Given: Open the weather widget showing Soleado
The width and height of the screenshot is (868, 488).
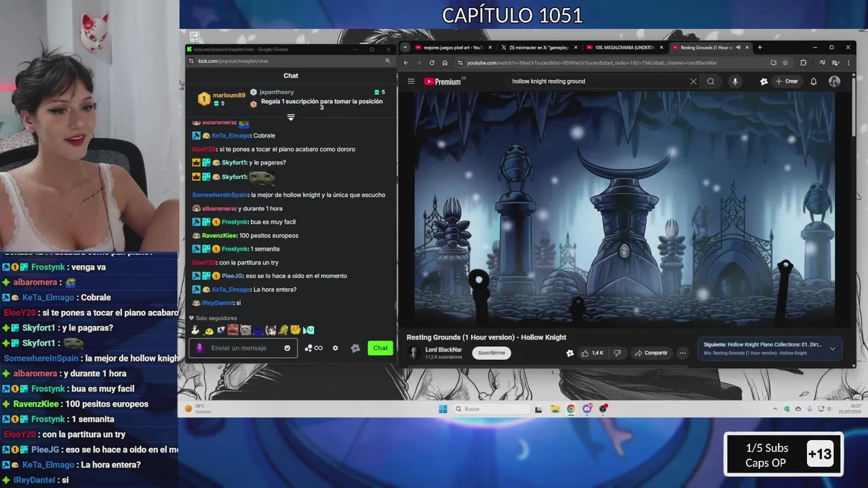Looking at the screenshot, I should click(x=199, y=409).
